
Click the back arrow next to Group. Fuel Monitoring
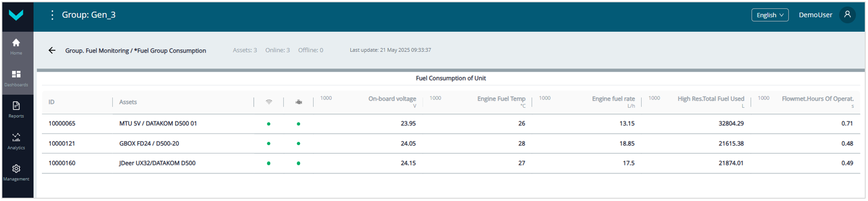click(52, 50)
